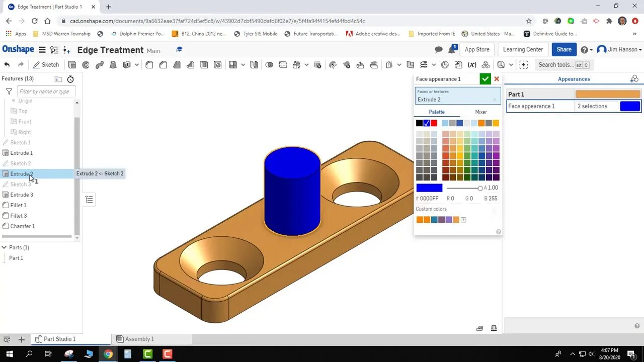Adjust the alpha opacity slider handle
This screenshot has width=644, height=362.
pos(480,188)
